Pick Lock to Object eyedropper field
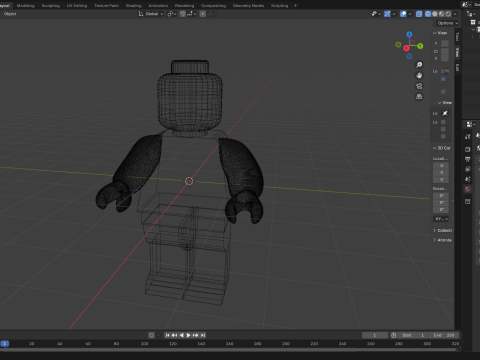This screenshot has height=360, width=480. coord(445,113)
